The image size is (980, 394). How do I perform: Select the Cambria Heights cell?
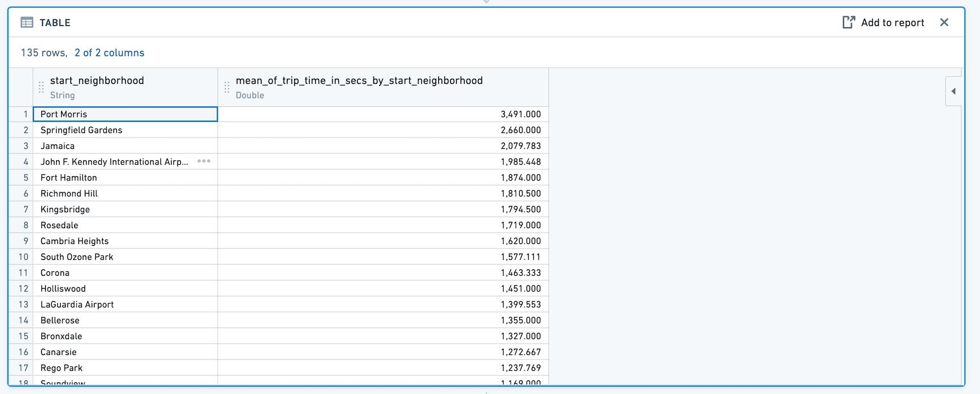point(125,241)
